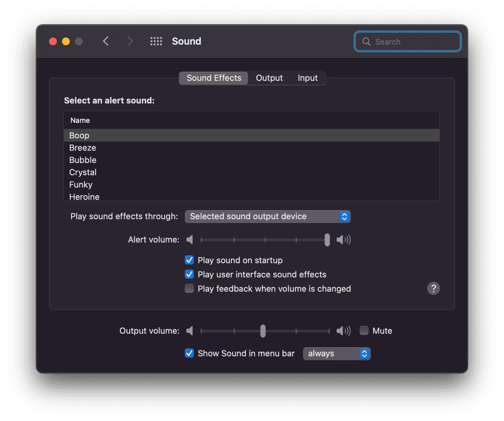Switch to the Output tab

[269, 78]
